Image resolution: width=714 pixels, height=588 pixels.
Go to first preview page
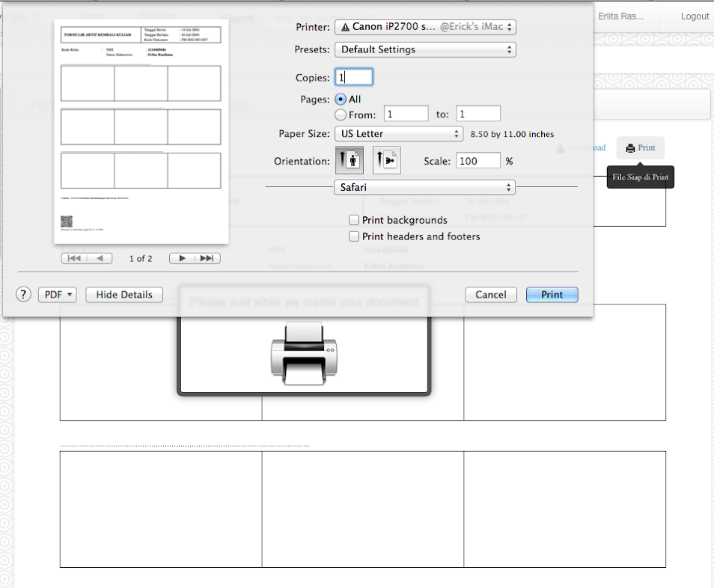pyautogui.click(x=74, y=259)
